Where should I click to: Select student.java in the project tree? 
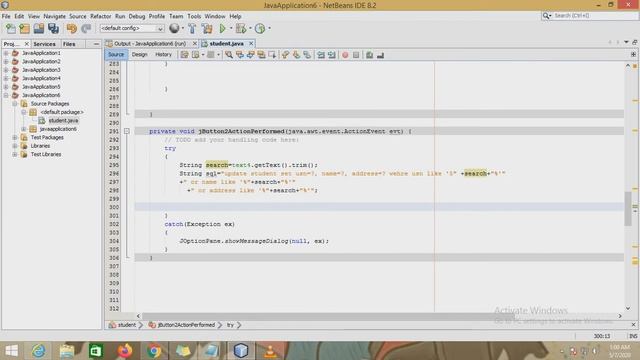[x=63, y=120]
